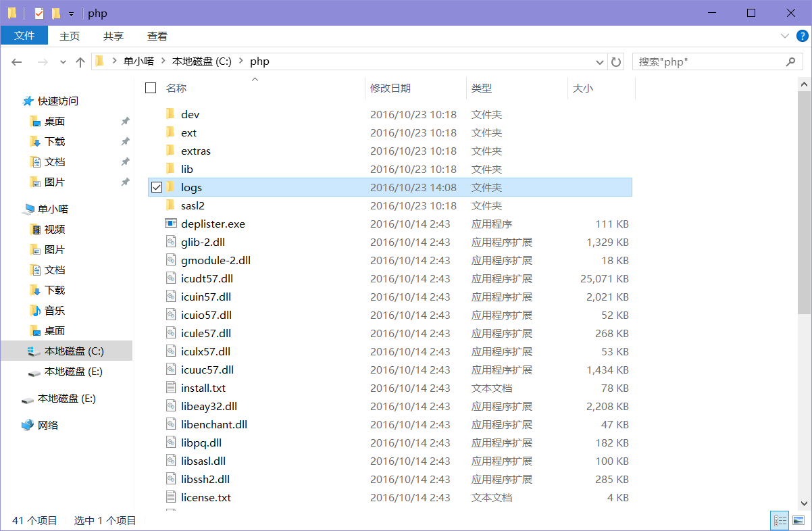Open the recent locations dropdown arrow
The height and width of the screenshot is (531, 812).
pos(63,61)
